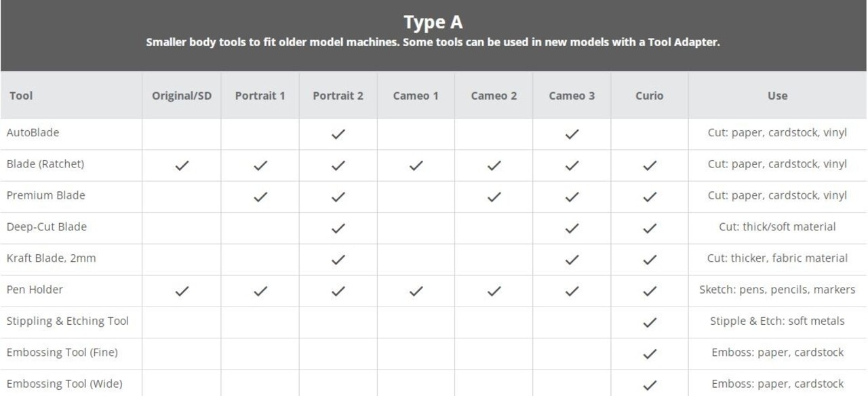Click the AutoBlade checkmark under Cameo 3
The image size is (868, 396).
click(572, 134)
